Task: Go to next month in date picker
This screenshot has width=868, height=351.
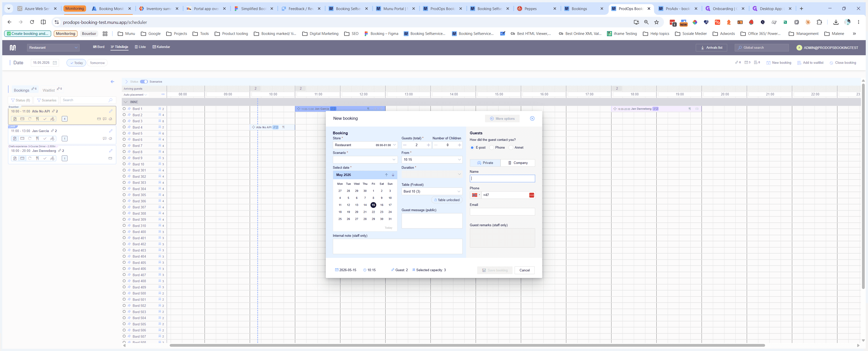Action: [393, 175]
